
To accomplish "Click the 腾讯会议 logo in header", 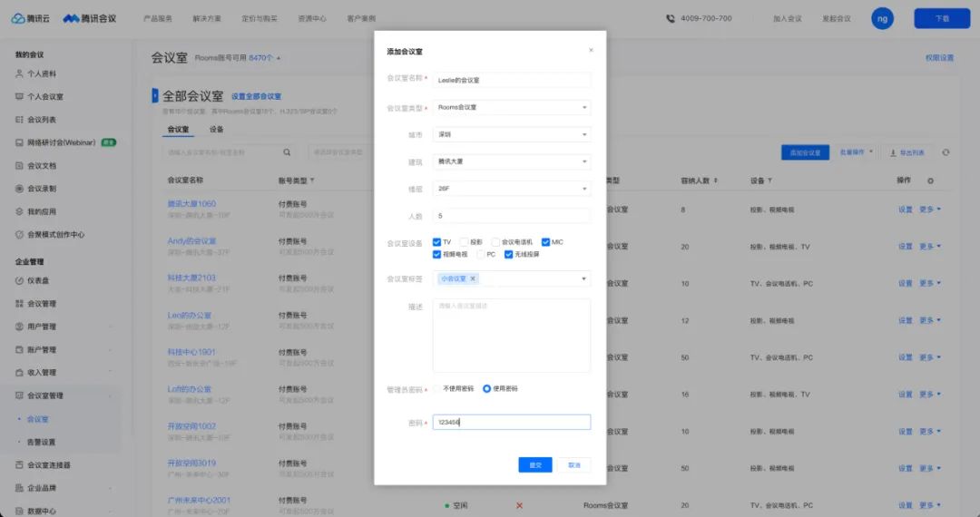I will pos(89,19).
